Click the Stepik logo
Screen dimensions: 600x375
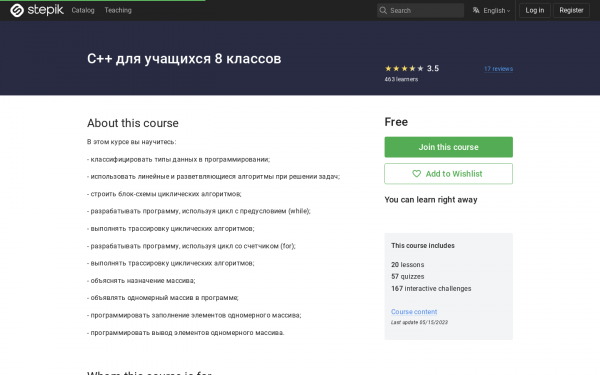tap(37, 10)
